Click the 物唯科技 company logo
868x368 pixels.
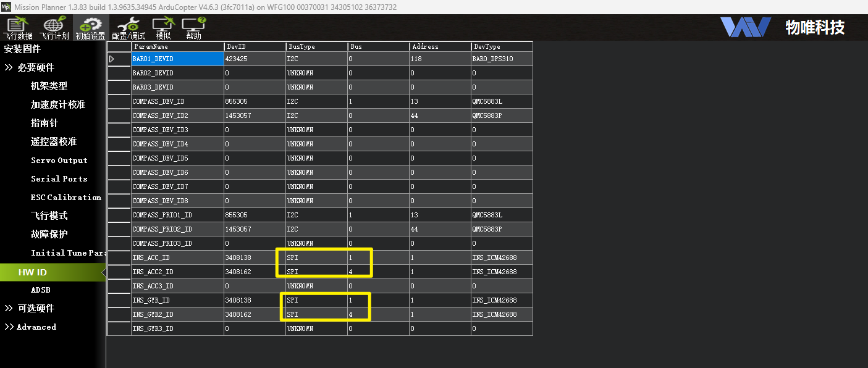pos(782,27)
